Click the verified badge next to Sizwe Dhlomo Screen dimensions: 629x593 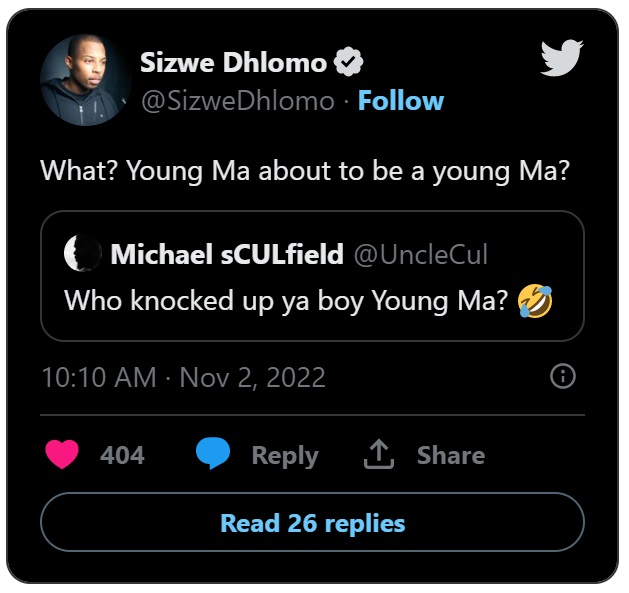tap(347, 64)
